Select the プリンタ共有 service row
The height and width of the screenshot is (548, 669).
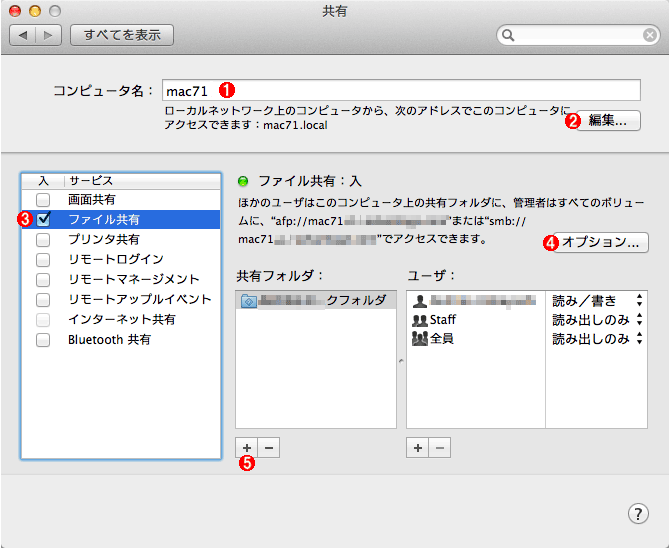pyautogui.click(x=121, y=239)
